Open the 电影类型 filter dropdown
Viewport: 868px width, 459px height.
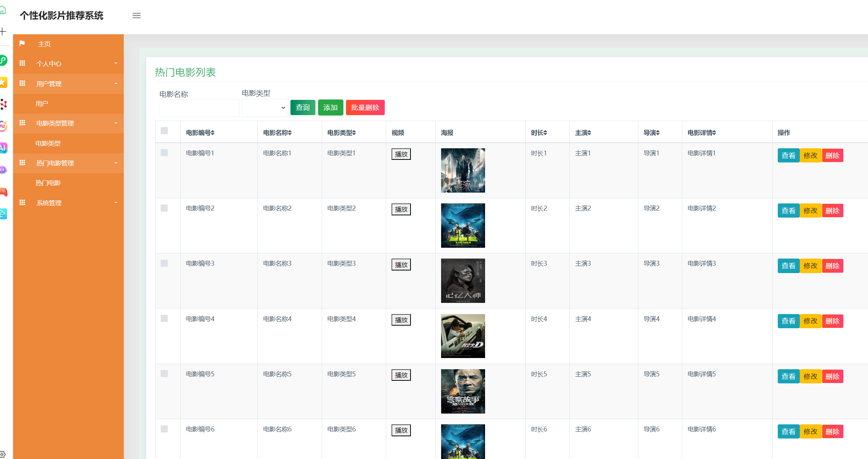coord(265,108)
